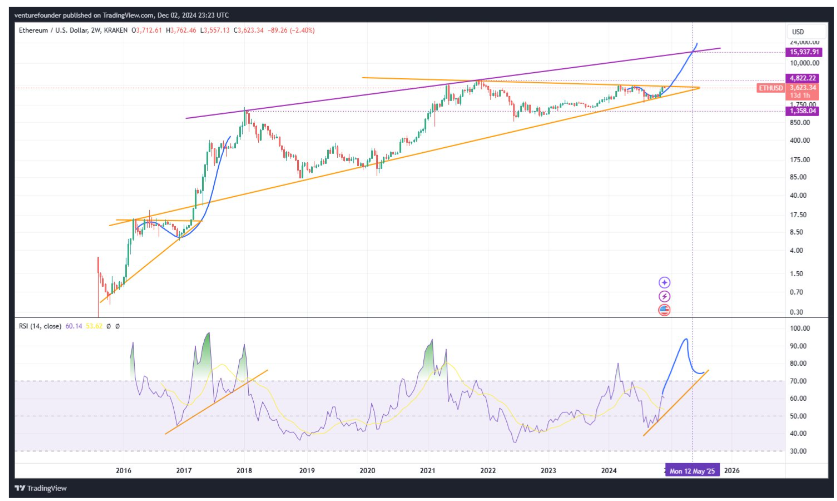
Task: Click 2022 on the time axis
Action: click(488, 471)
